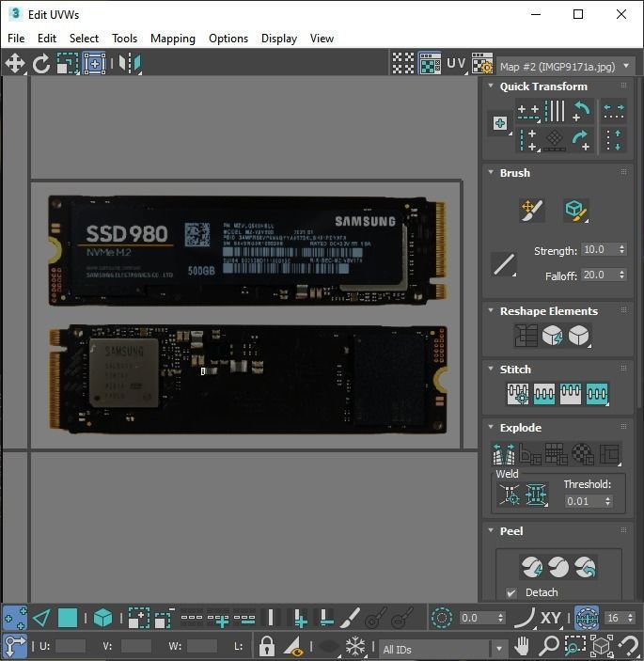Image resolution: width=644 pixels, height=661 pixels.
Task: Adjust the Strength spinner arrows
Action: point(622,249)
